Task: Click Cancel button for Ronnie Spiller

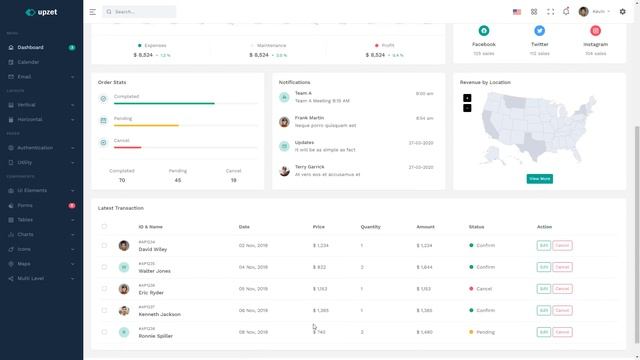Action: 562,332
